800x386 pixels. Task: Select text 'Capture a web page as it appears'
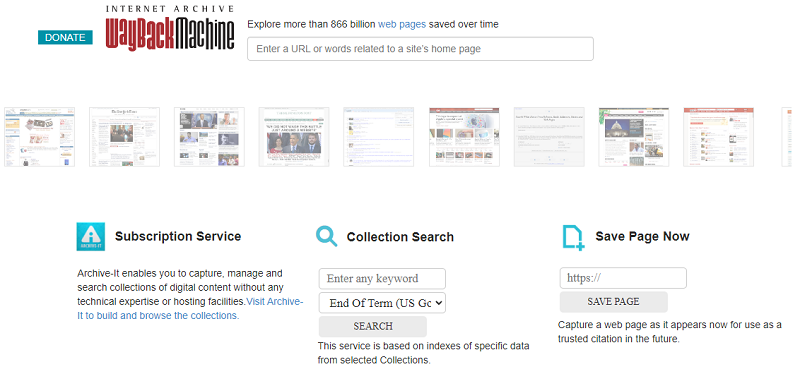point(629,325)
